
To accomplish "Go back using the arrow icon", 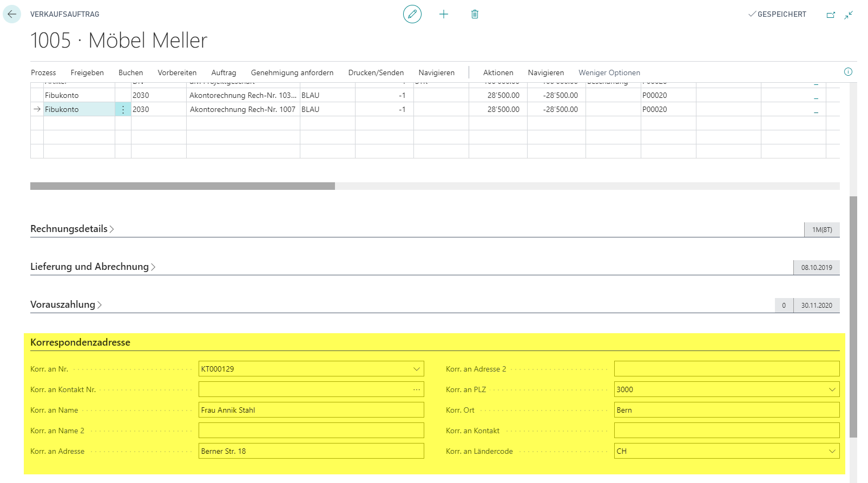I will coord(12,14).
